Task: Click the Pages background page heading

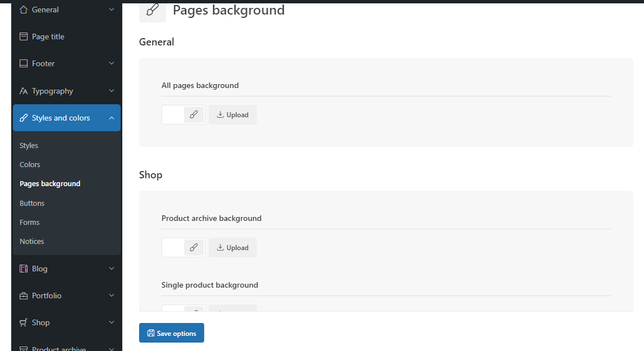Action: [x=229, y=10]
